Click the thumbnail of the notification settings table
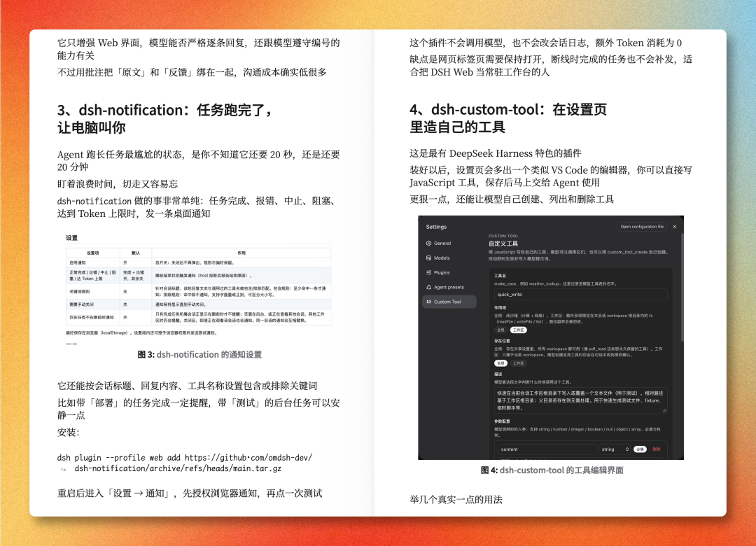 199,289
